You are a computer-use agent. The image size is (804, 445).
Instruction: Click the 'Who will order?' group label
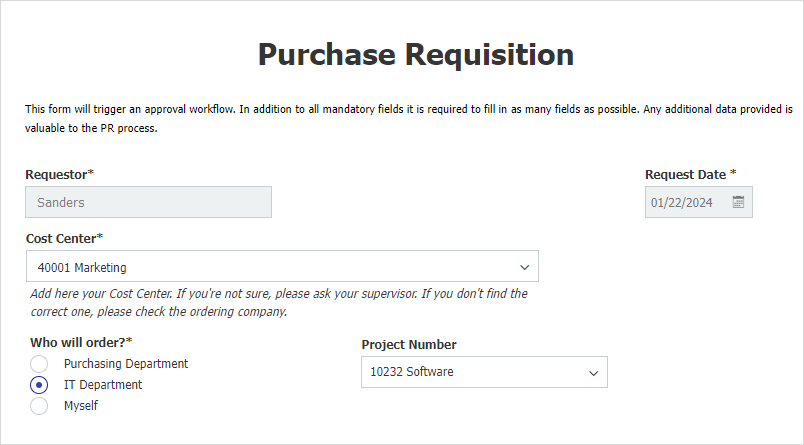81,342
